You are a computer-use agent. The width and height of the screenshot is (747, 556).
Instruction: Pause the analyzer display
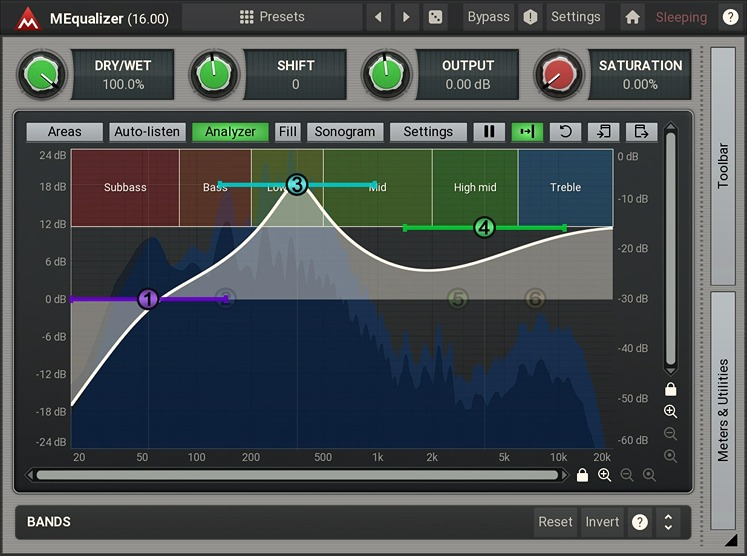click(x=489, y=132)
